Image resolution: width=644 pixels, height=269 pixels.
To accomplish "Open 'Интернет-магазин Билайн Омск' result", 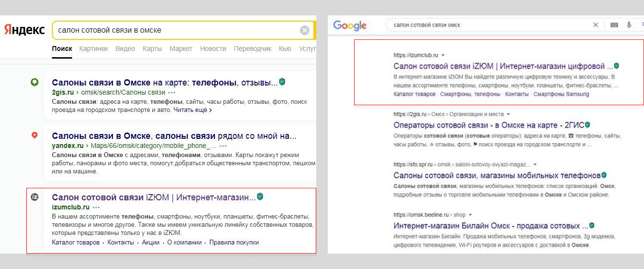I will click(x=491, y=226).
